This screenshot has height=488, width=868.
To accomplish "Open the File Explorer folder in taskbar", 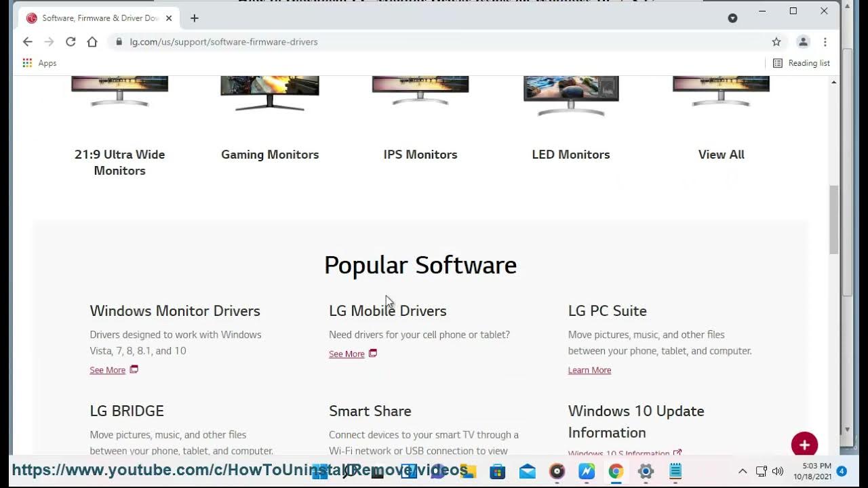I will coord(469,471).
